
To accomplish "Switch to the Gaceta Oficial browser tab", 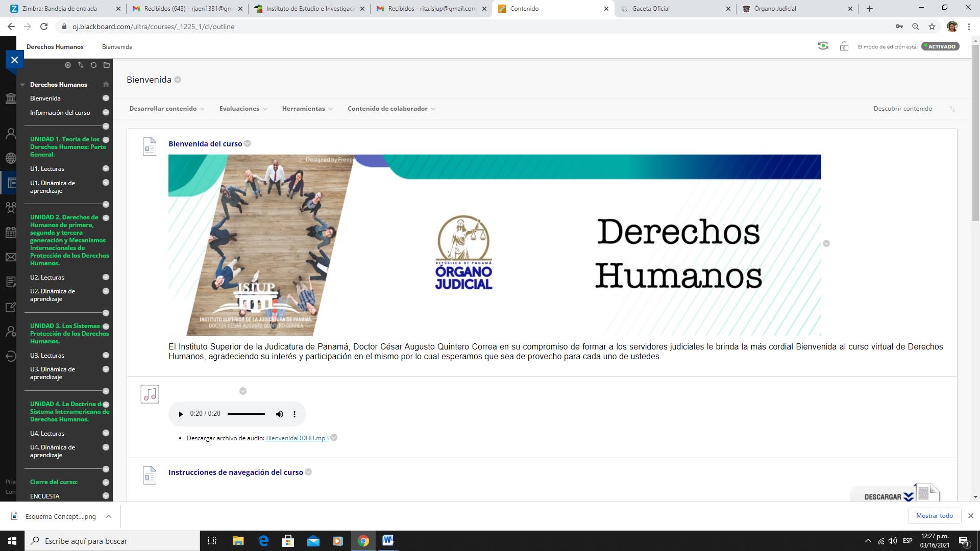I will [x=675, y=9].
